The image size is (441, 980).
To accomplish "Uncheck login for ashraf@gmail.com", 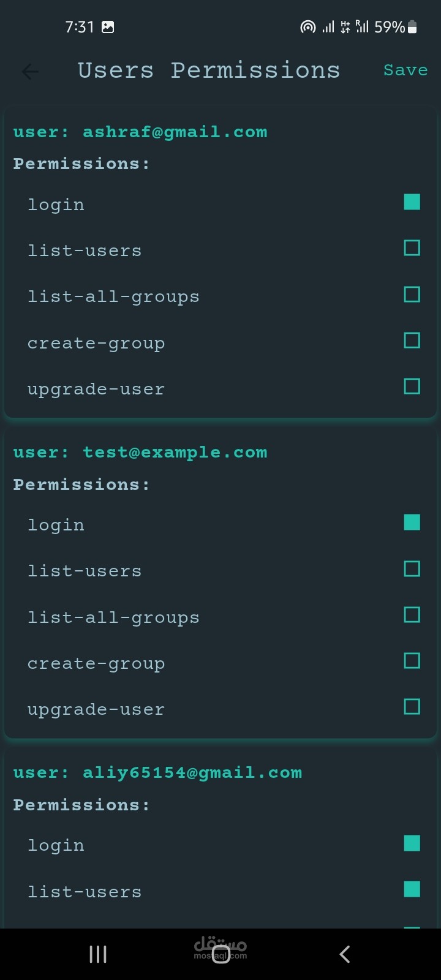I will [412, 202].
